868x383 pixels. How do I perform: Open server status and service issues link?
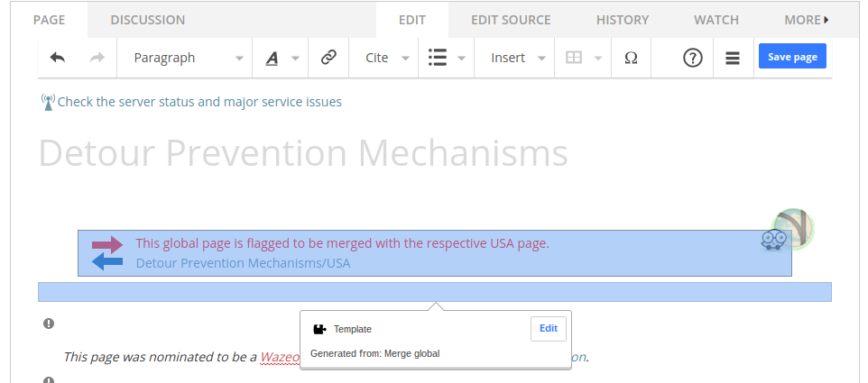point(199,102)
